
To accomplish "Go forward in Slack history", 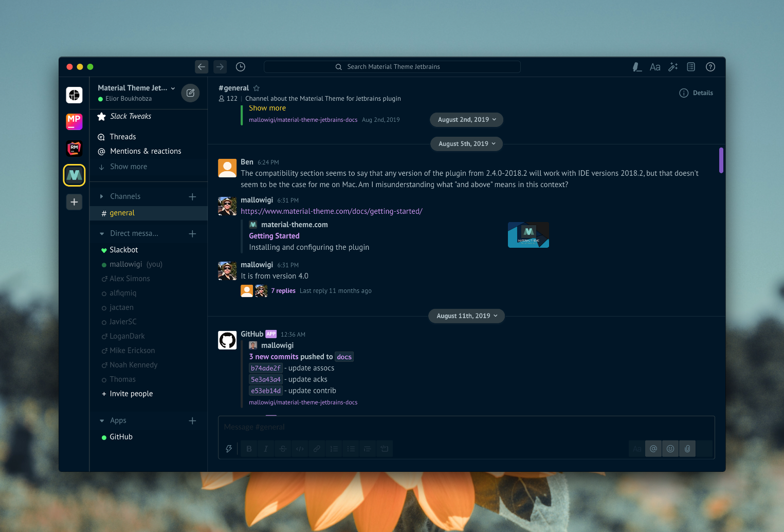I will point(220,67).
